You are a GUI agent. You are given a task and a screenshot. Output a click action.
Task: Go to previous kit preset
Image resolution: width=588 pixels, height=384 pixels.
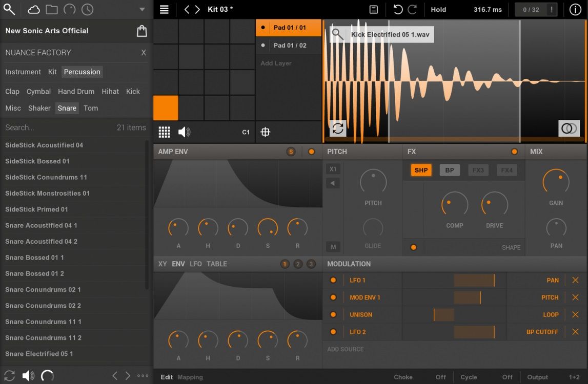(187, 9)
